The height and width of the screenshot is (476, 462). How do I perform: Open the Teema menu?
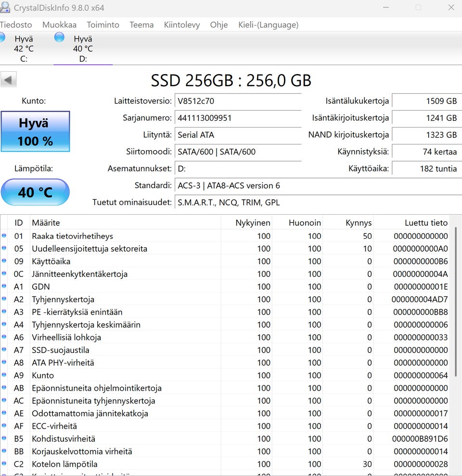click(x=141, y=25)
